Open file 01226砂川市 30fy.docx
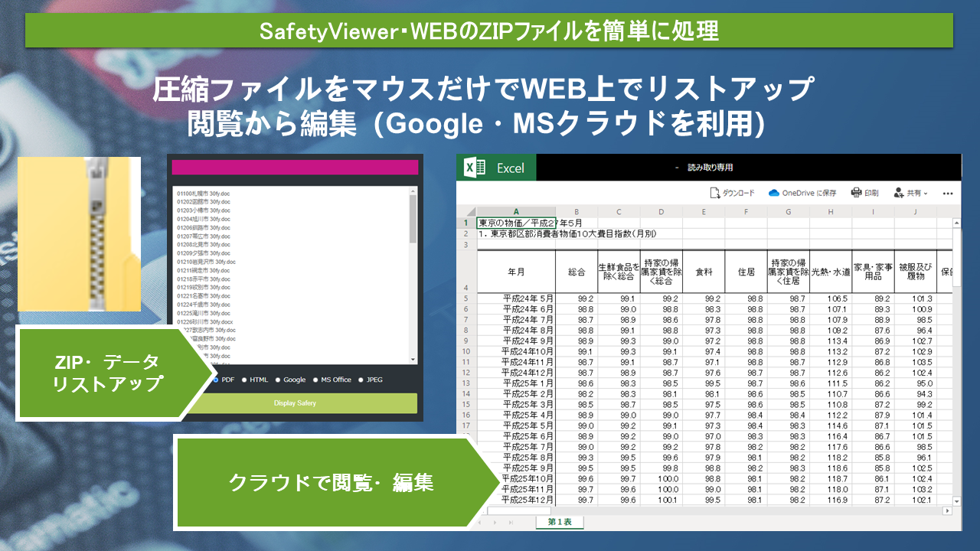The width and height of the screenshot is (980, 551). coord(204,322)
